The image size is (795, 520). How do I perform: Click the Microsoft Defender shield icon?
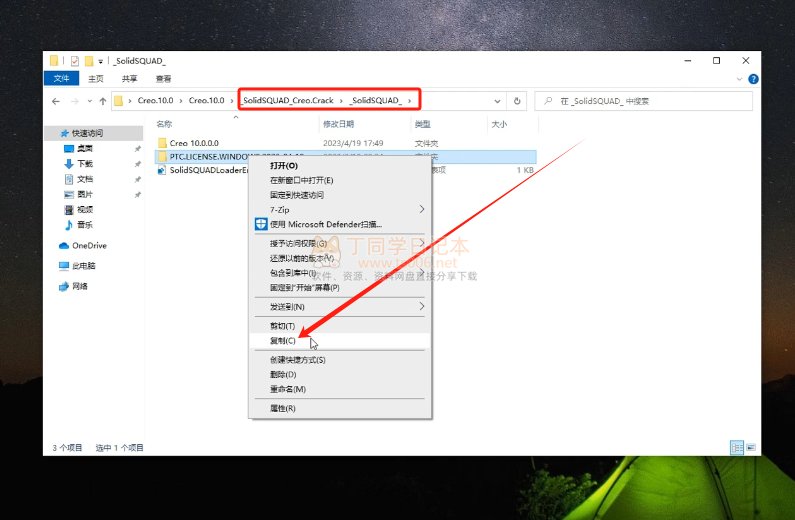[x=261, y=225]
